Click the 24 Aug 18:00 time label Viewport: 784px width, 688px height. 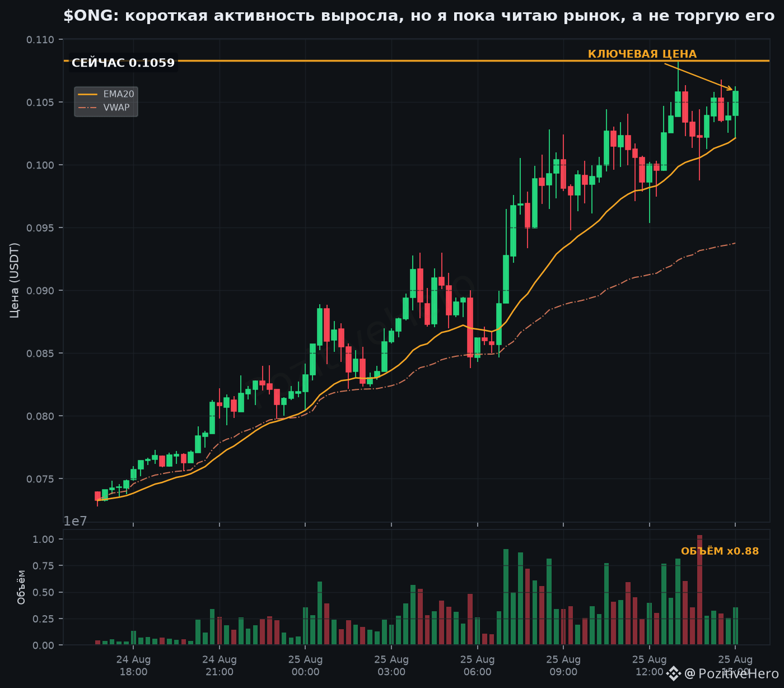133,666
